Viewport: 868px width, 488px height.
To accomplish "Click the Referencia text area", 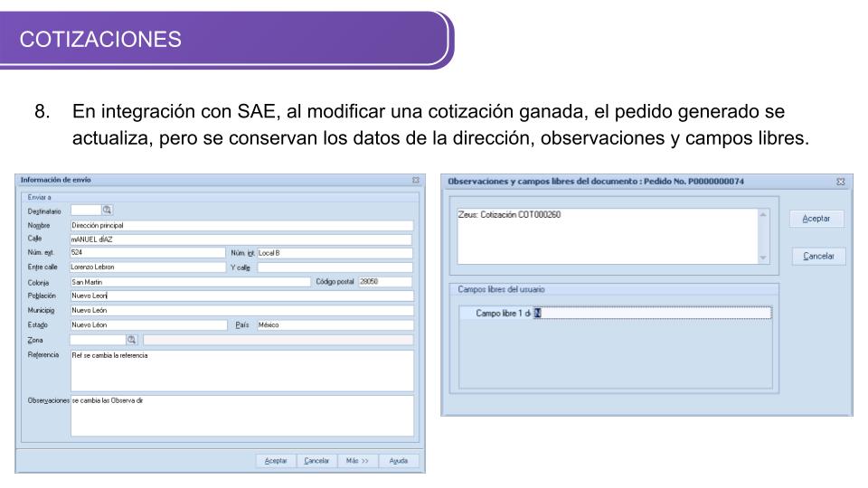I will 242,371.
